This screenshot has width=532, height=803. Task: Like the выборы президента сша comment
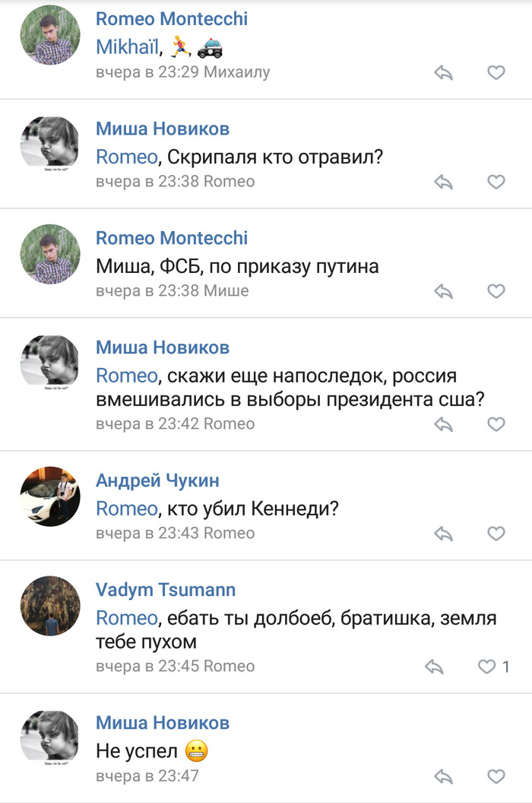pos(496,424)
